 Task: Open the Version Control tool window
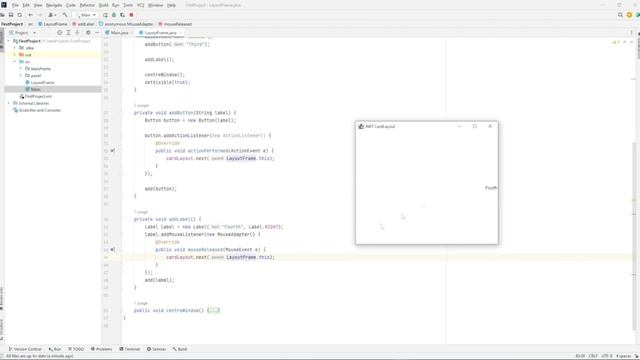[25, 349]
